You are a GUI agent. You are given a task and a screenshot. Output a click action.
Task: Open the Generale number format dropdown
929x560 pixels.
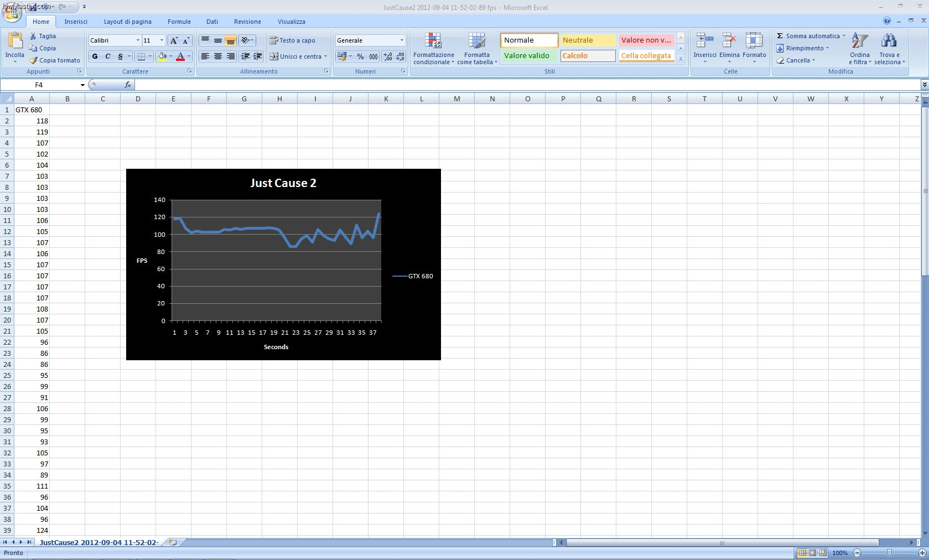coord(402,40)
